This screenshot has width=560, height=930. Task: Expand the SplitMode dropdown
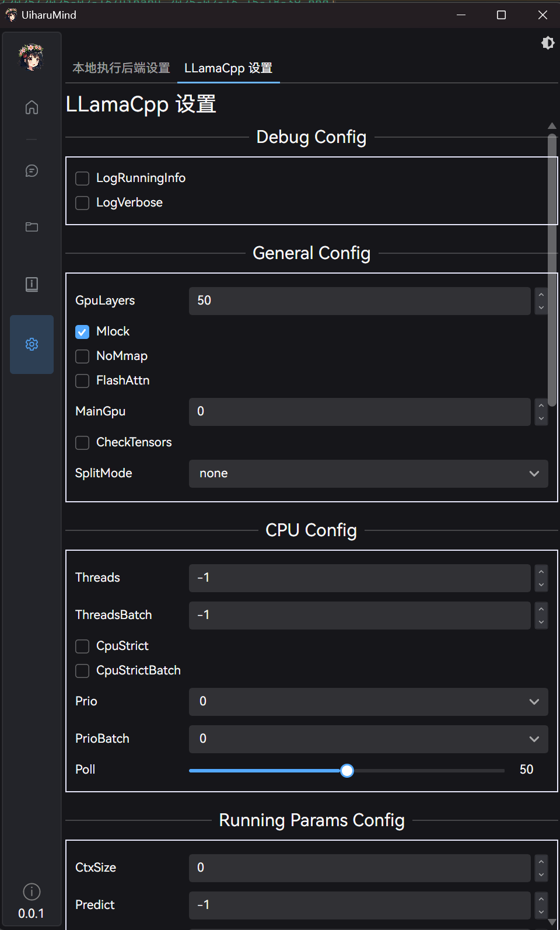click(368, 474)
